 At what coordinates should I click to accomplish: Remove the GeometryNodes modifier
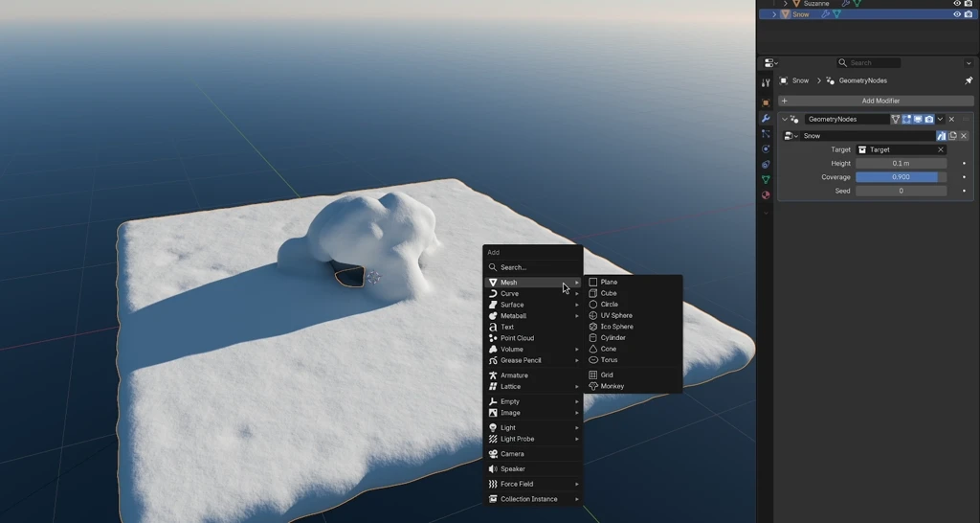[951, 120]
